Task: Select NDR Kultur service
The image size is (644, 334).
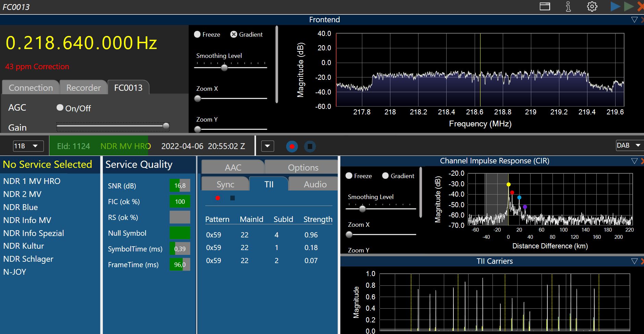Action: tap(24, 246)
